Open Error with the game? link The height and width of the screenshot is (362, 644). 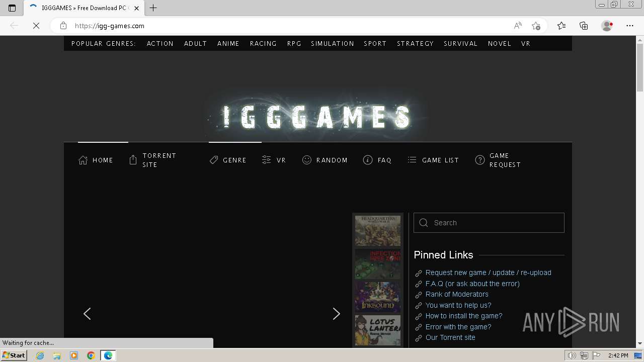pyautogui.click(x=458, y=327)
